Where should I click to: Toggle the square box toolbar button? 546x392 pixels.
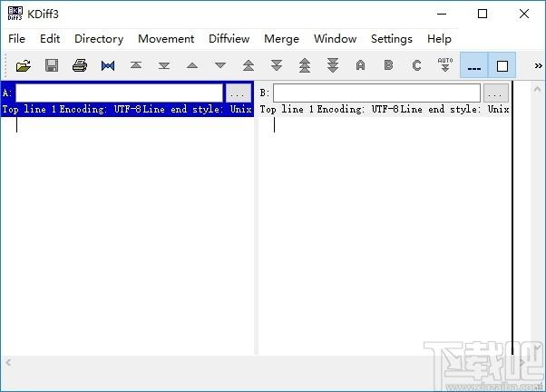(x=502, y=65)
